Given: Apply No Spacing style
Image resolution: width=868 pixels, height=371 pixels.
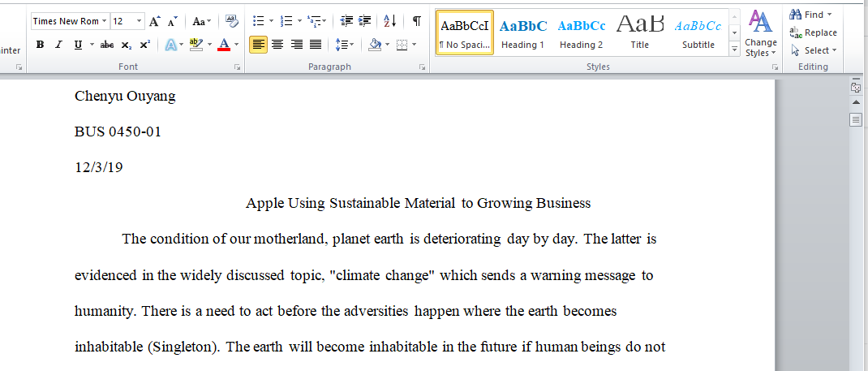Looking at the screenshot, I should click(465, 32).
